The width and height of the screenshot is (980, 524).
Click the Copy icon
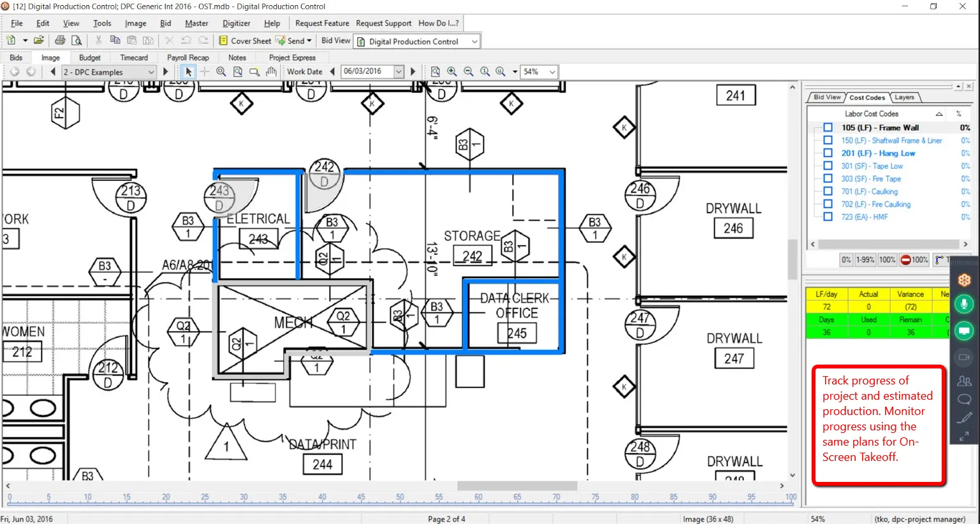coord(115,40)
